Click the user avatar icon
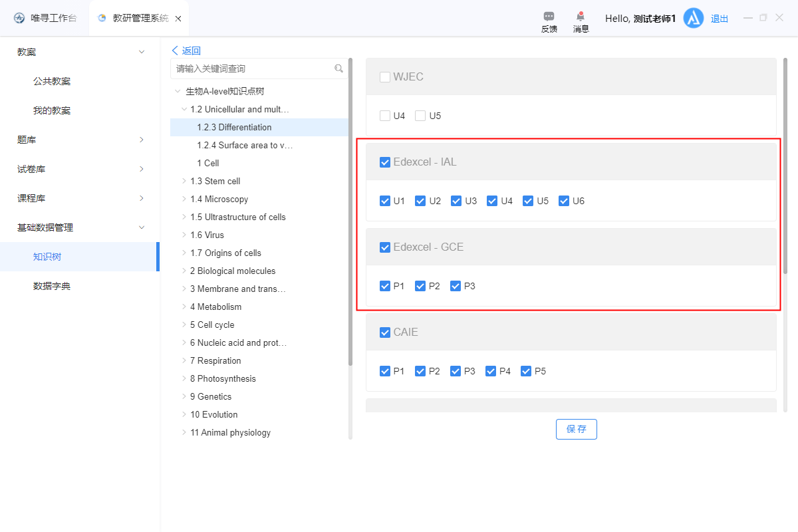The height and width of the screenshot is (532, 798). coord(694,19)
